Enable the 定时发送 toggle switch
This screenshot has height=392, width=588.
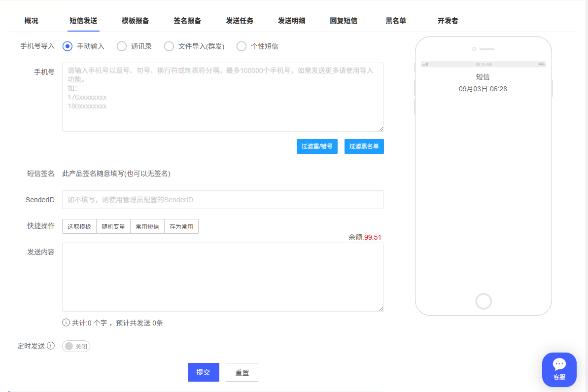coord(76,347)
